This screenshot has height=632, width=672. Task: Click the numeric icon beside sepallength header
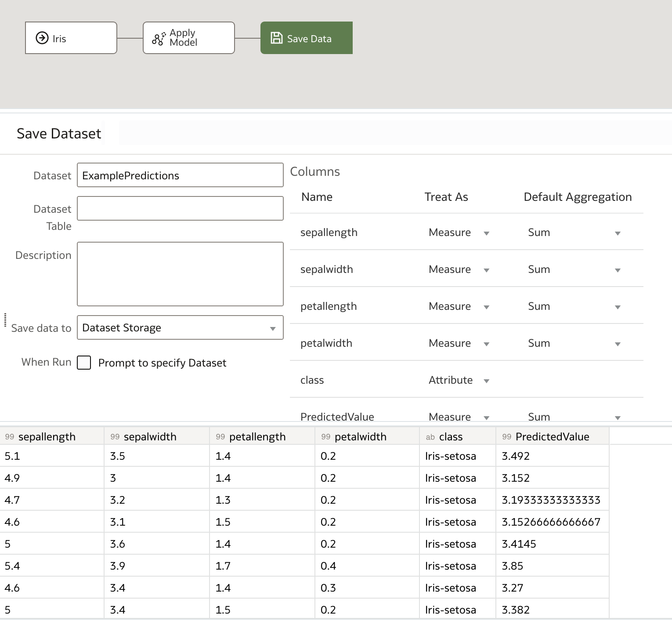tap(10, 436)
